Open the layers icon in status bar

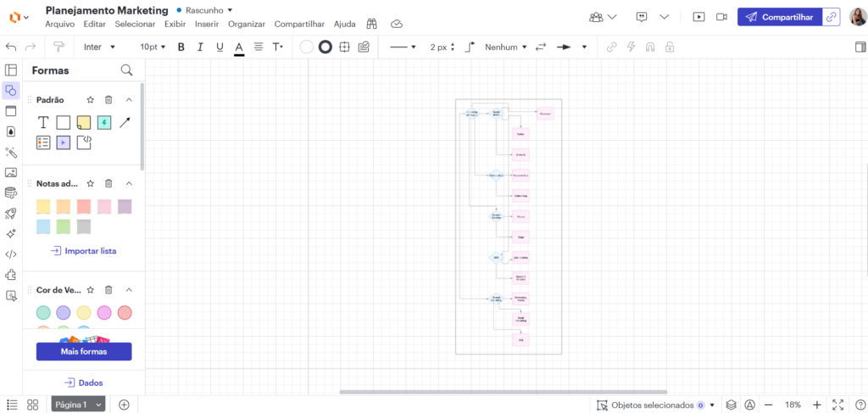coord(732,405)
